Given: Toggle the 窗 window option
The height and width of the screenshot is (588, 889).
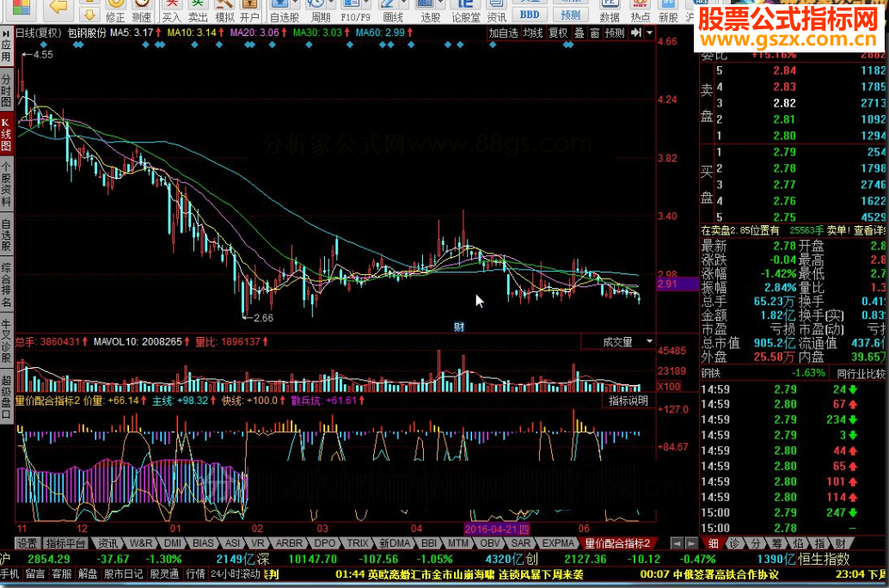Looking at the screenshot, I should pos(595,33).
